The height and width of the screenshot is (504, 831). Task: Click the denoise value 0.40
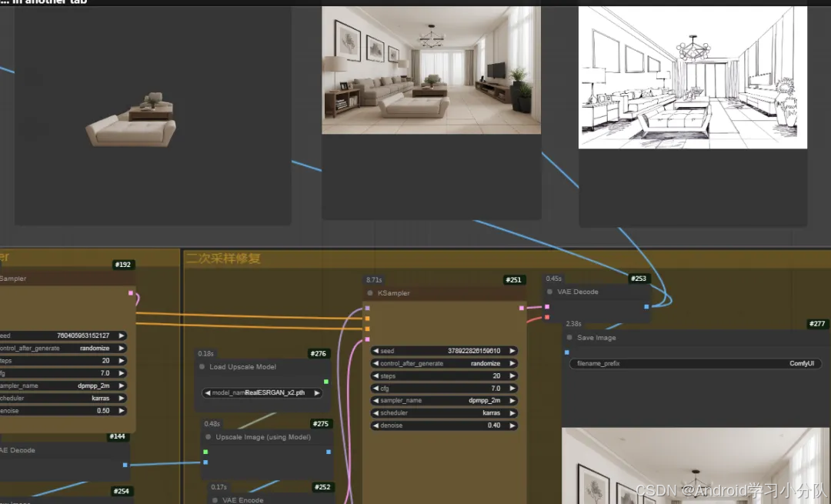pos(494,426)
